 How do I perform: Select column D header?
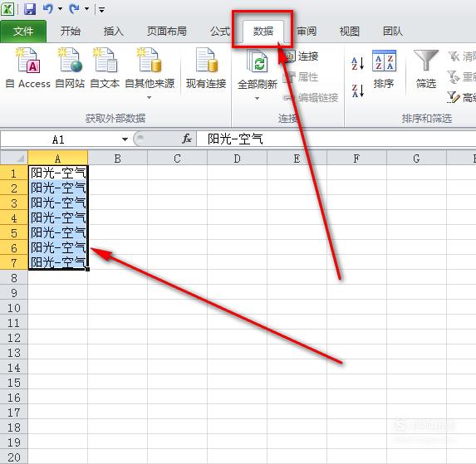237,158
